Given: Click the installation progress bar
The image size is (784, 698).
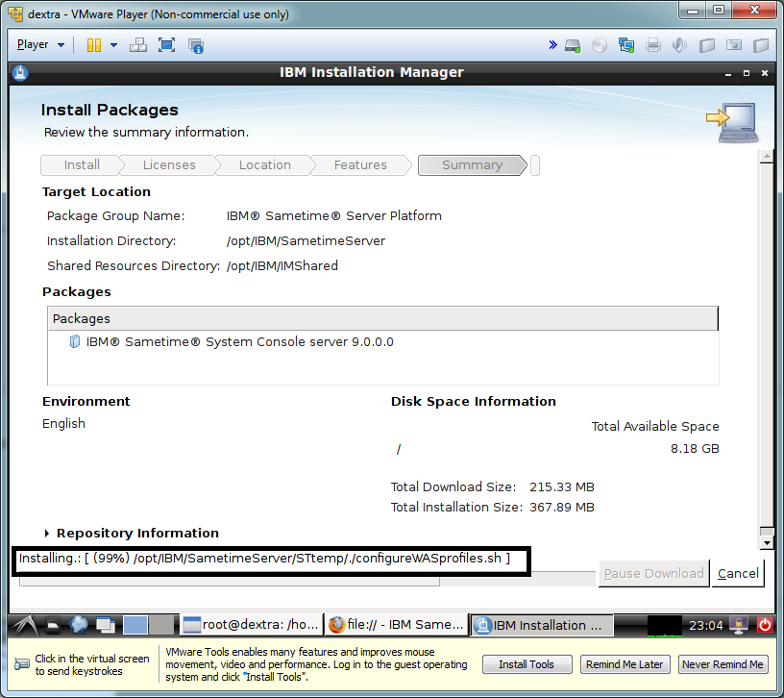Looking at the screenshot, I should click(x=307, y=580).
